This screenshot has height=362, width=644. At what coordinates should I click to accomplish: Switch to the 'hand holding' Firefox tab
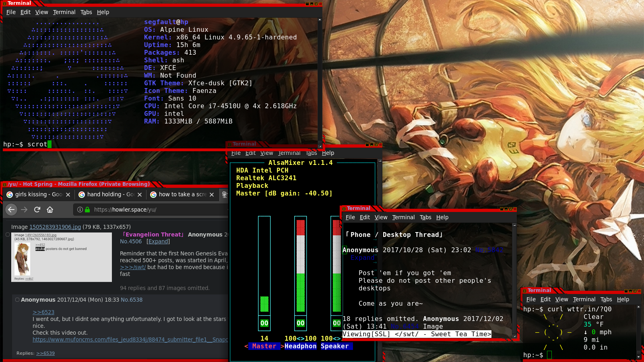point(107,195)
